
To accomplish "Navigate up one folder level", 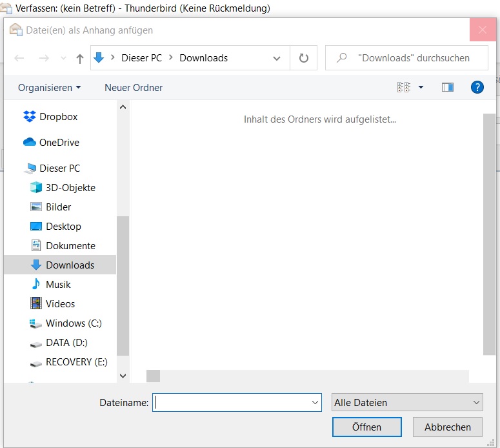I will pos(80,58).
